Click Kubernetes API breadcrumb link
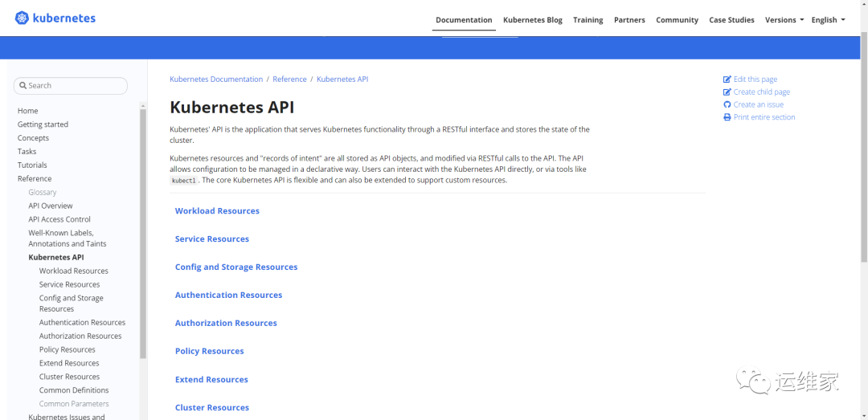Image resolution: width=868 pixels, height=420 pixels. click(342, 80)
